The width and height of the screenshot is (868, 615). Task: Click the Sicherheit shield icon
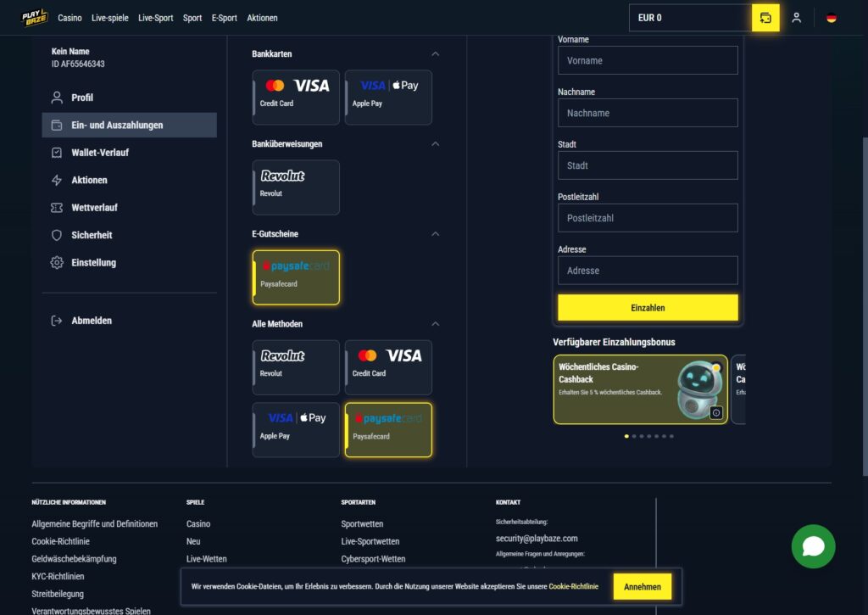(57, 235)
